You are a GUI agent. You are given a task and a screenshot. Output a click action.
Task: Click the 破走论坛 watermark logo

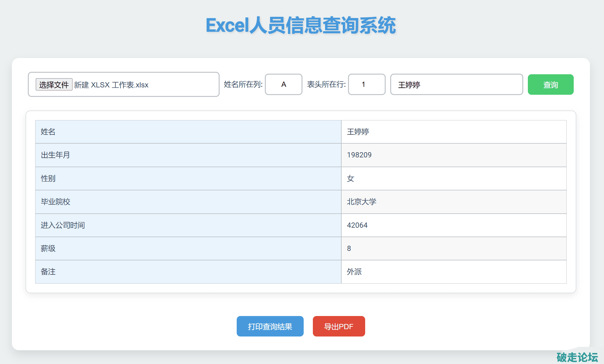tap(577, 357)
